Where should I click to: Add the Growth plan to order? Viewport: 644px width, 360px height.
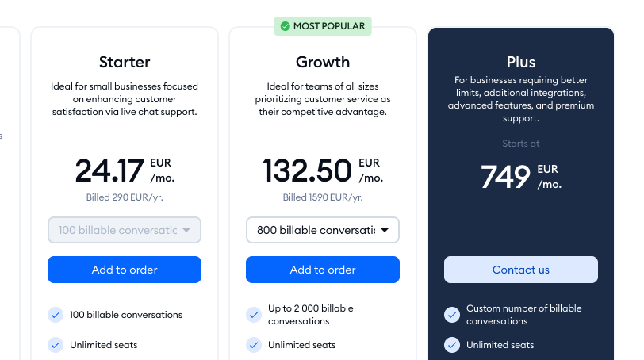coord(323,270)
